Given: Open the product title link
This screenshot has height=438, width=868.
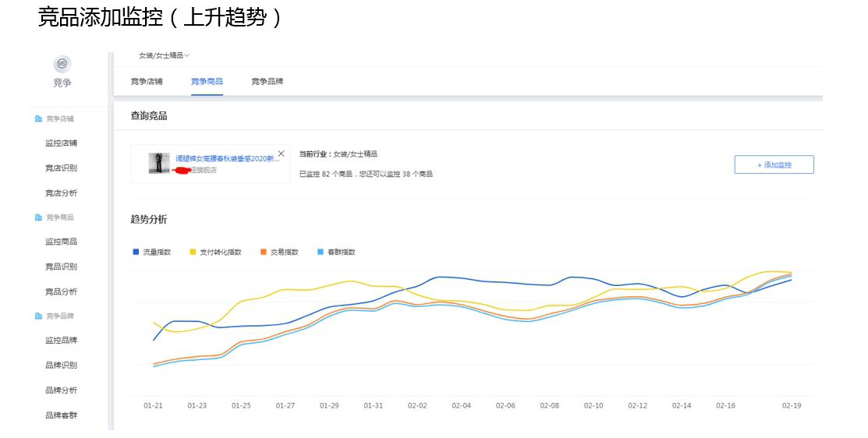Looking at the screenshot, I should click(x=226, y=159).
